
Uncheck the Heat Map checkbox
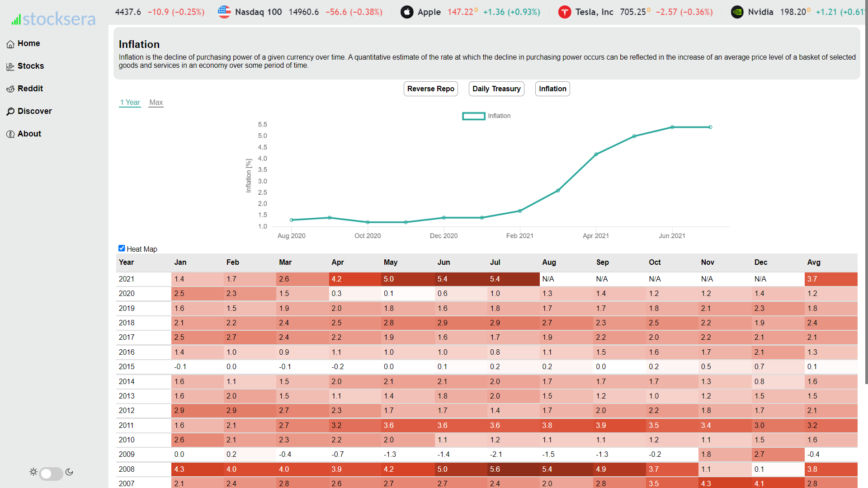pos(122,248)
